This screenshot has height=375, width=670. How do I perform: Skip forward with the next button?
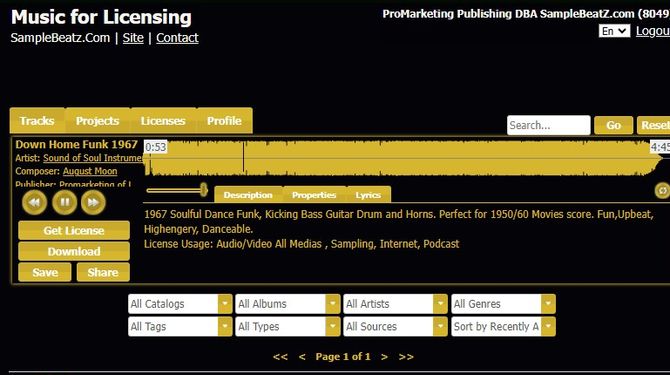93,202
